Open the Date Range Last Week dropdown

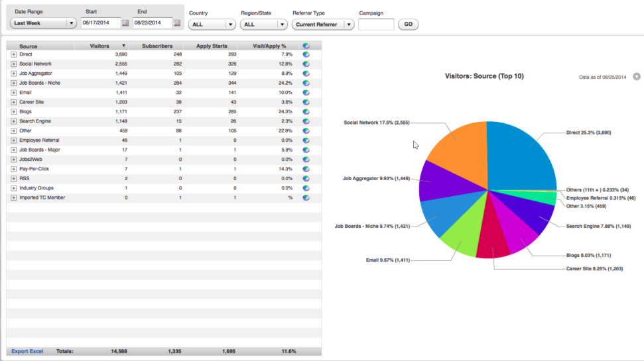(43, 23)
